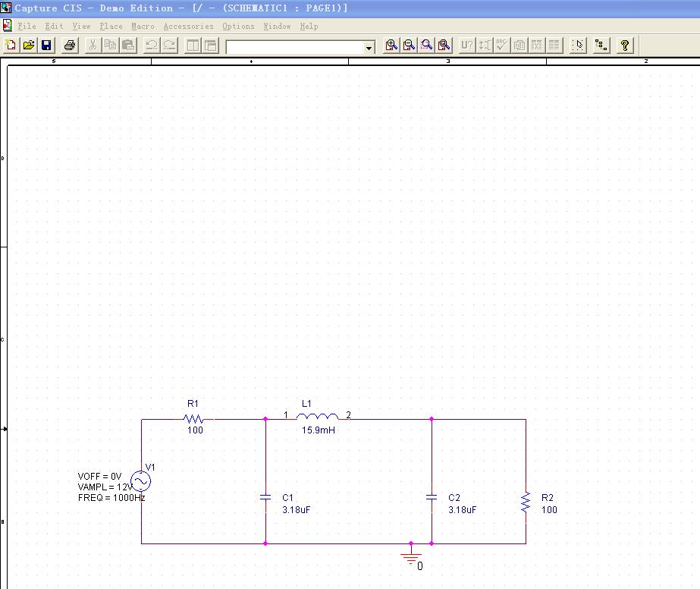
Task: Open Help with the question mark icon
Action: (x=625, y=45)
